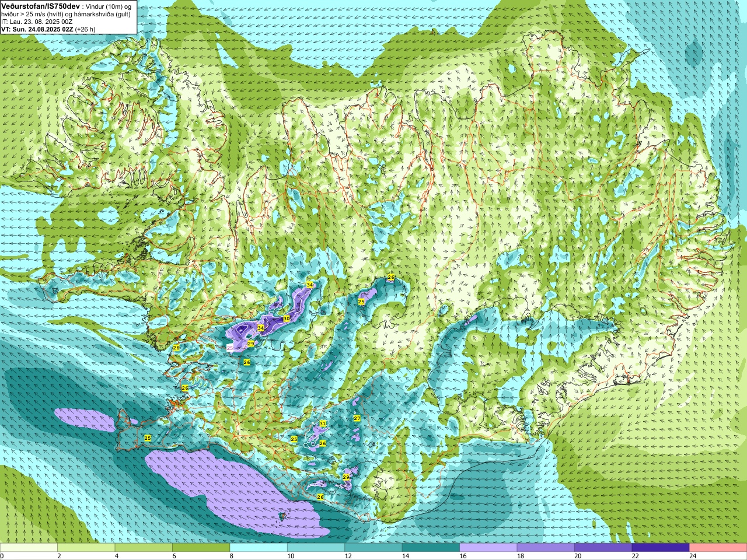Click the light cyan 8–10 m/s legend swatch
This screenshot has width=747, height=560.
(x=259, y=548)
